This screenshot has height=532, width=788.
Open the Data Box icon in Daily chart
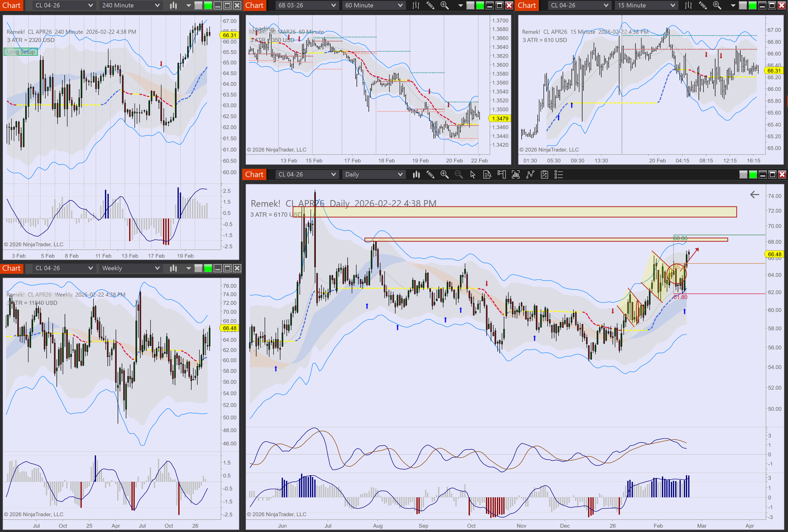coord(487,175)
